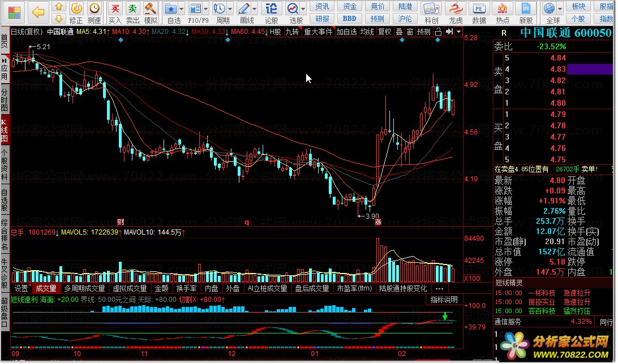Open the 热点 HOT flame icon
This screenshot has height=364, width=618.
(503, 8)
